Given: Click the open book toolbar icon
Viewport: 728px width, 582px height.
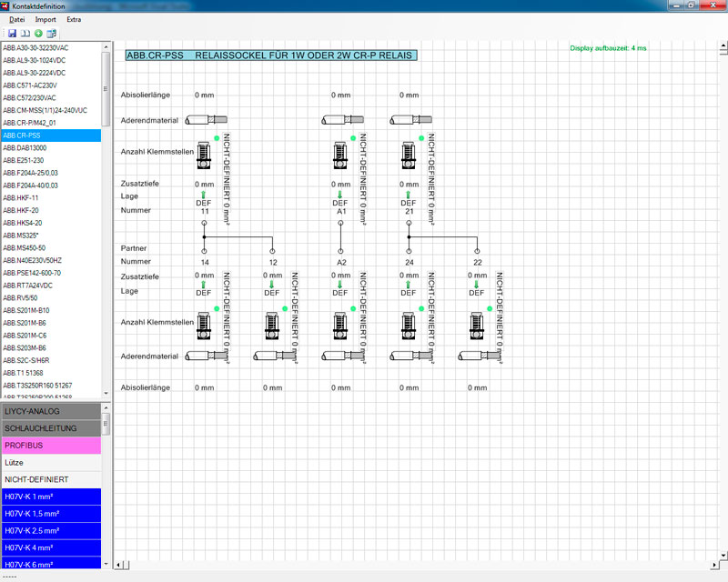Looking at the screenshot, I should click(25, 33).
